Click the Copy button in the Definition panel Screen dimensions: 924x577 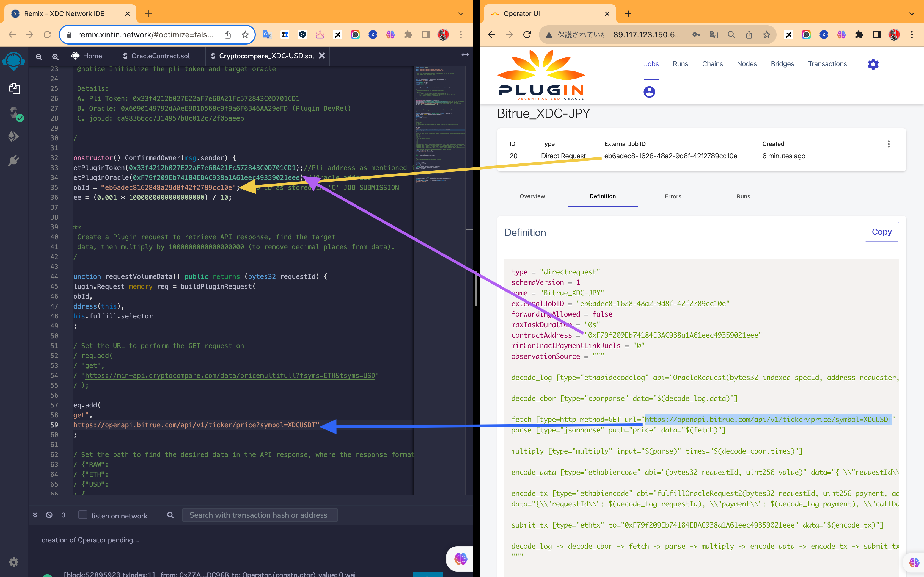(882, 232)
